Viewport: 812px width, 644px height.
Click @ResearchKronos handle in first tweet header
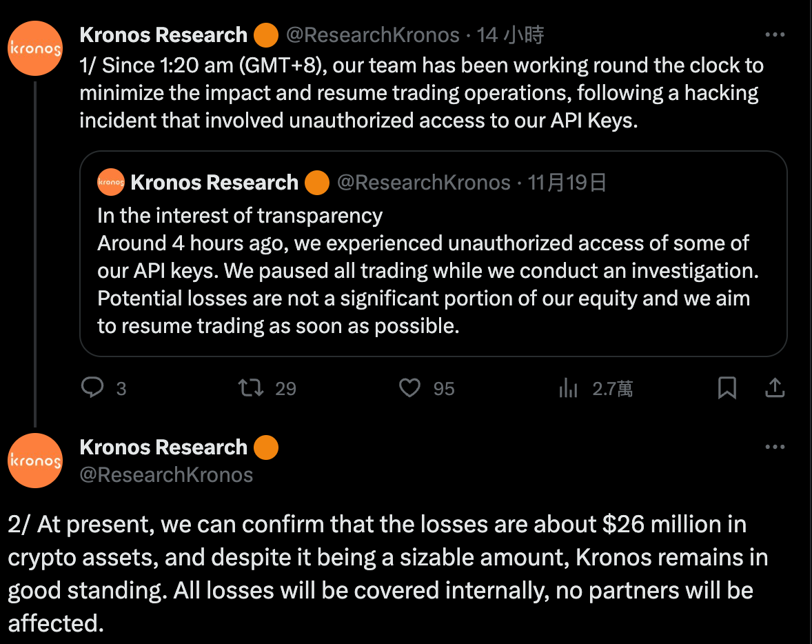(372, 34)
